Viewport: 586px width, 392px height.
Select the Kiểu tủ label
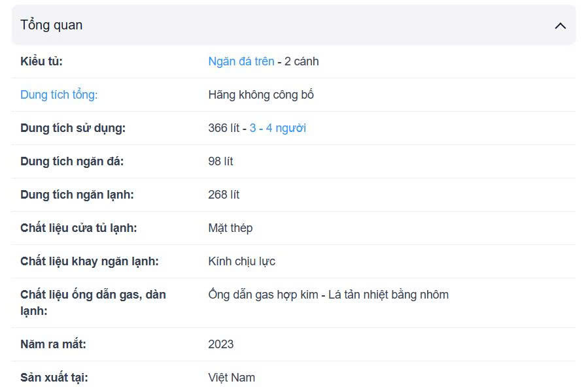(41, 61)
